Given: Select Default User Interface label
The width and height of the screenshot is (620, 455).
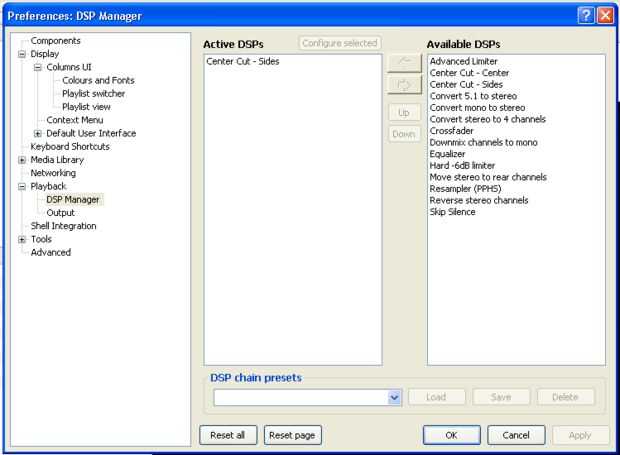Looking at the screenshot, I should [x=91, y=133].
